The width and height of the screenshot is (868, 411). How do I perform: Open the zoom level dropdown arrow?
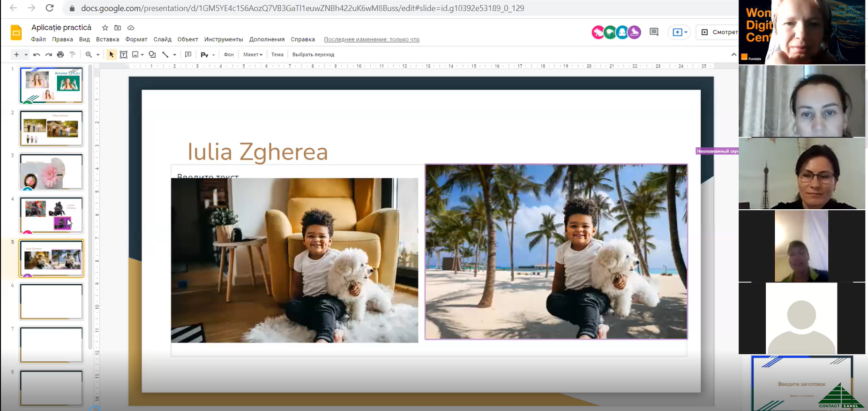[98, 55]
